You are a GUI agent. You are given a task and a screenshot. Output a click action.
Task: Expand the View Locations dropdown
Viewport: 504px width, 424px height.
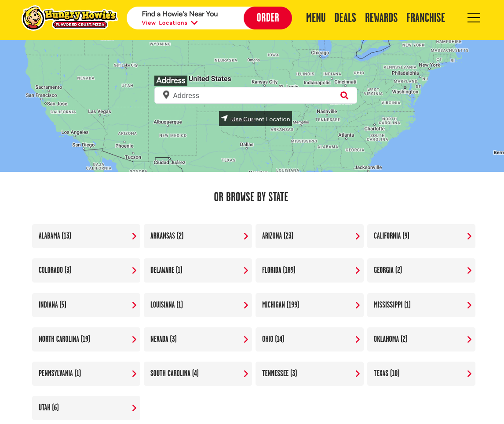pyautogui.click(x=170, y=23)
